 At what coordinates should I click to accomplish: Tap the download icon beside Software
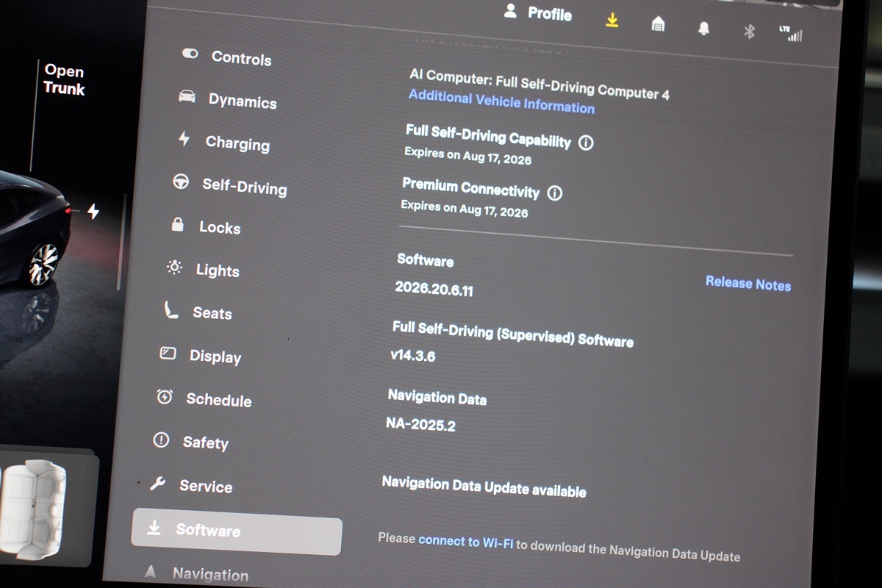click(154, 528)
